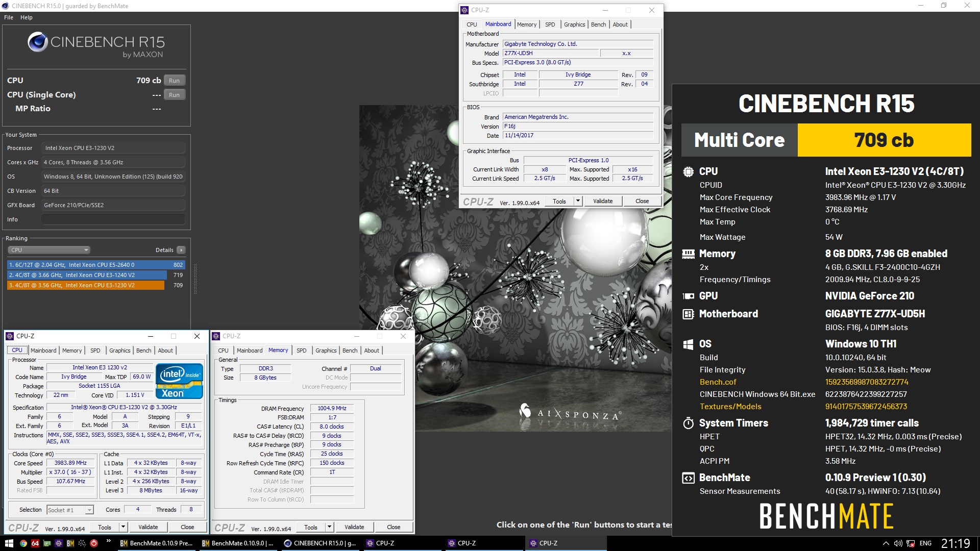Open pinned BenchMate BM quick launch icon

pos(70,543)
